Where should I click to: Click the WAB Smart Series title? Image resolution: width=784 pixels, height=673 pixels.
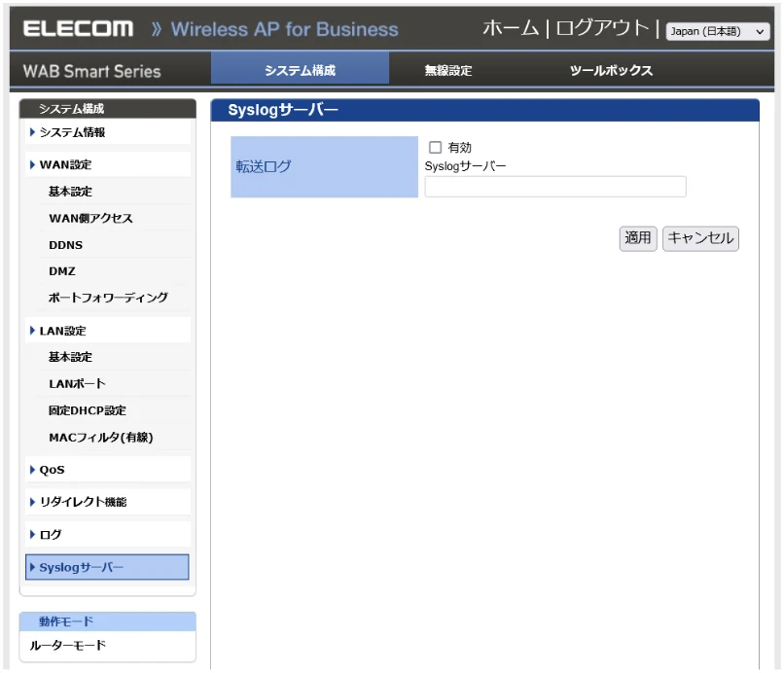[x=92, y=71]
